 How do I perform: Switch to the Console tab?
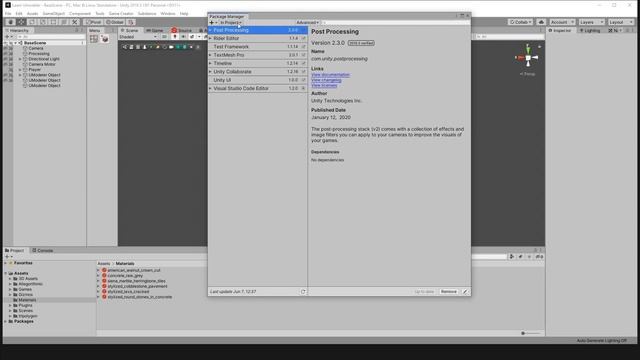coord(43,251)
